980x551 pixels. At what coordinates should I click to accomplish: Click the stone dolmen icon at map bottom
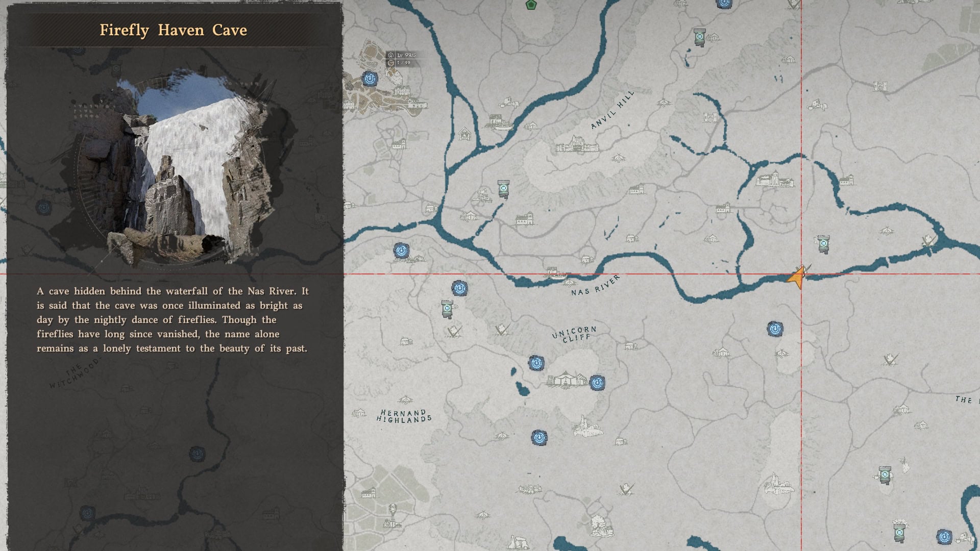coord(519,542)
